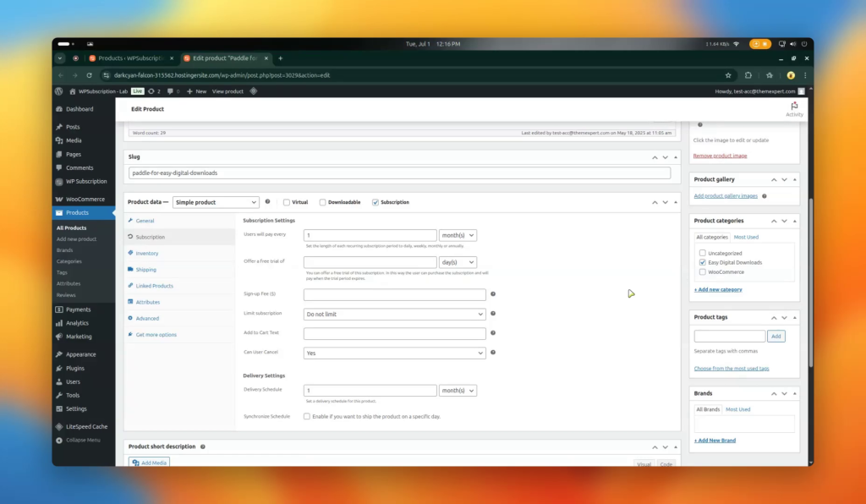Click the WordPress logo icon in admin bar
This screenshot has height=504, width=866.
[x=59, y=91]
